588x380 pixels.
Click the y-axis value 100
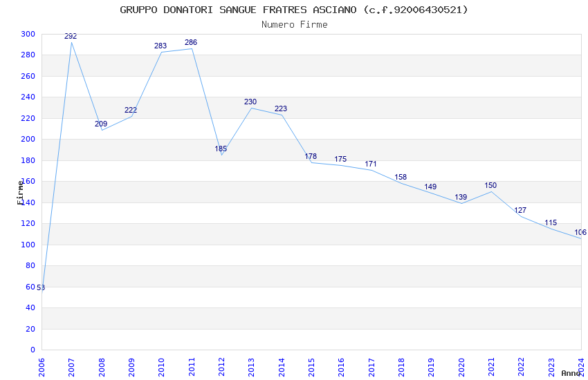click(x=28, y=245)
